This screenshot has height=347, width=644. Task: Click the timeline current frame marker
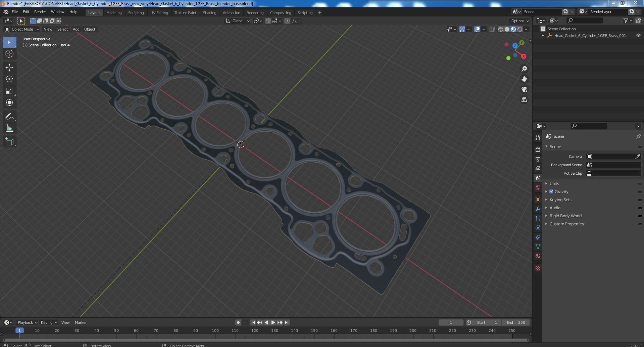[x=19, y=331]
